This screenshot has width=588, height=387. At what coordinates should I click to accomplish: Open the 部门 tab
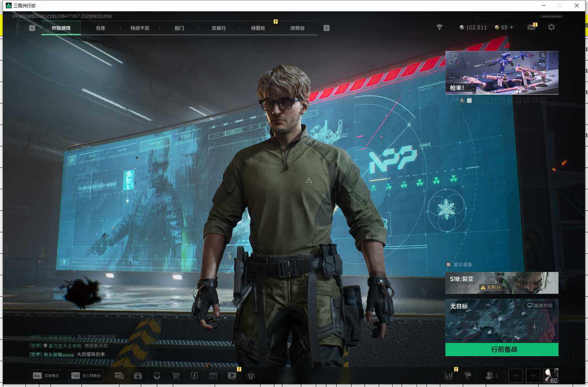click(179, 28)
